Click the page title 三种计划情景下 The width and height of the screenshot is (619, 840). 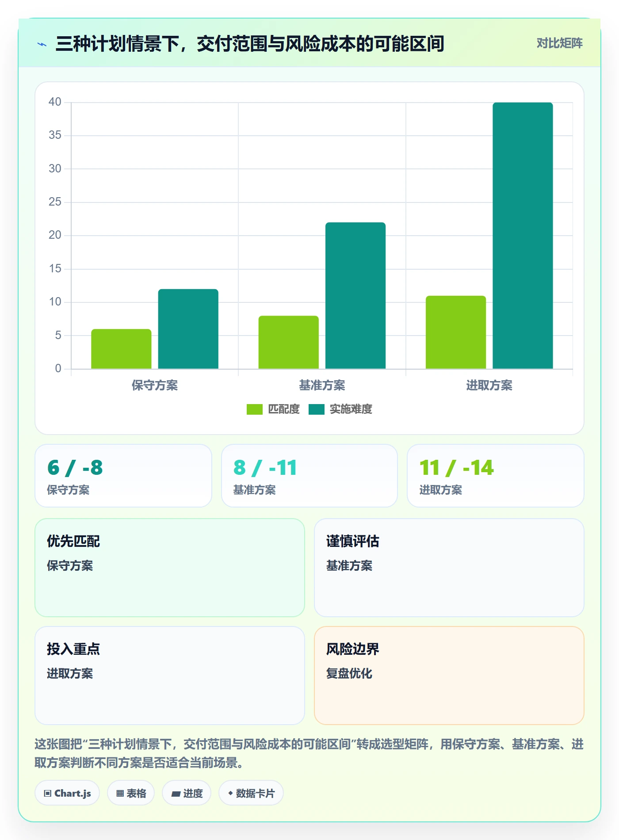[x=250, y=44]
